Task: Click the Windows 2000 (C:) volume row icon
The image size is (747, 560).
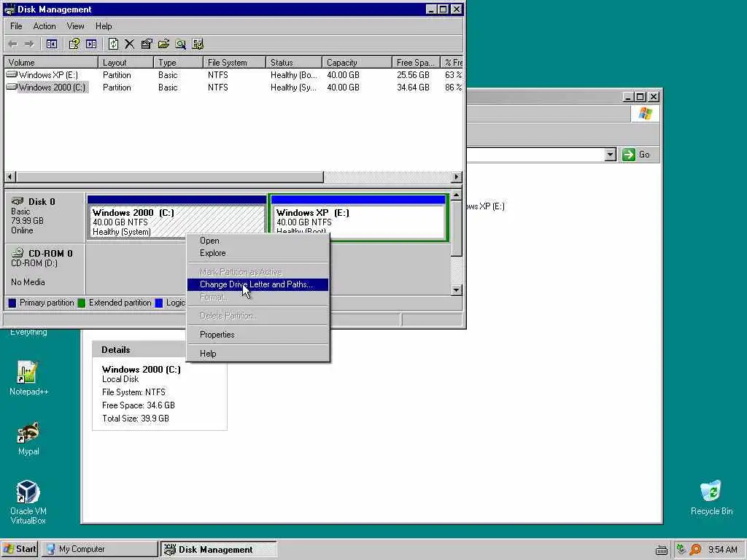Action: pos(12,87)
